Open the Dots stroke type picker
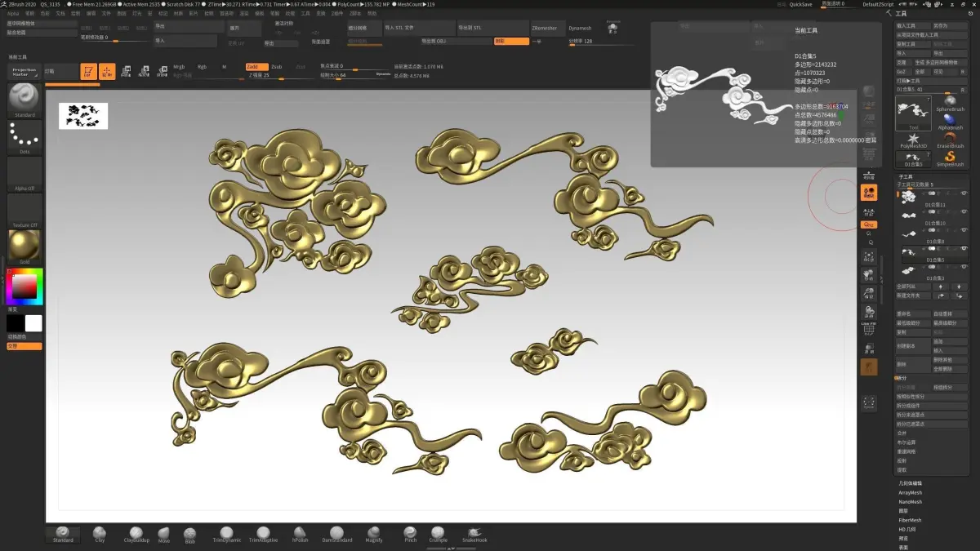This screenshot has width=980, height=551. pos(24,138)
